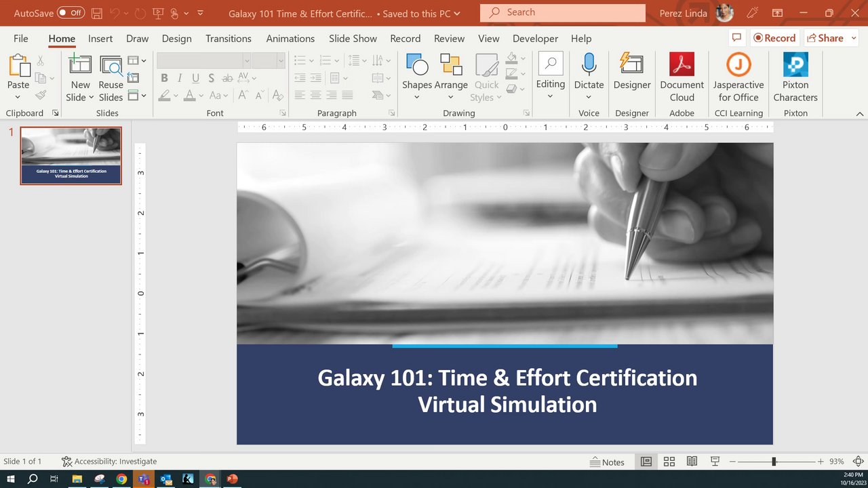Click the zoom slider handle
This screenshot has height=488, width=868.
pos(774,462)
